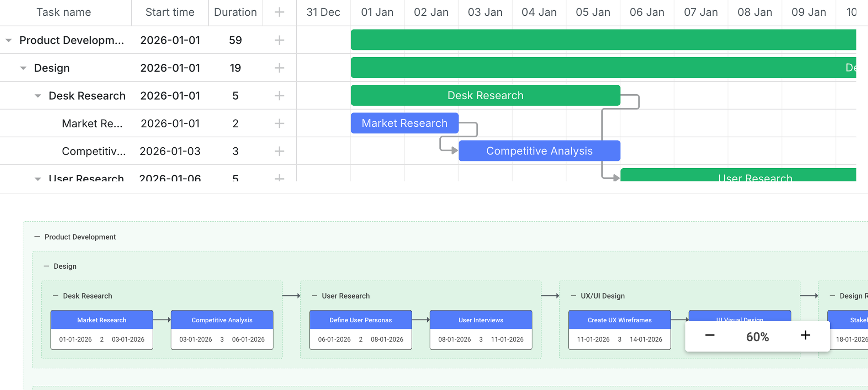Zoom in with the plus button
The height and width of the screenshot is (390, 868).
(805, 336)
